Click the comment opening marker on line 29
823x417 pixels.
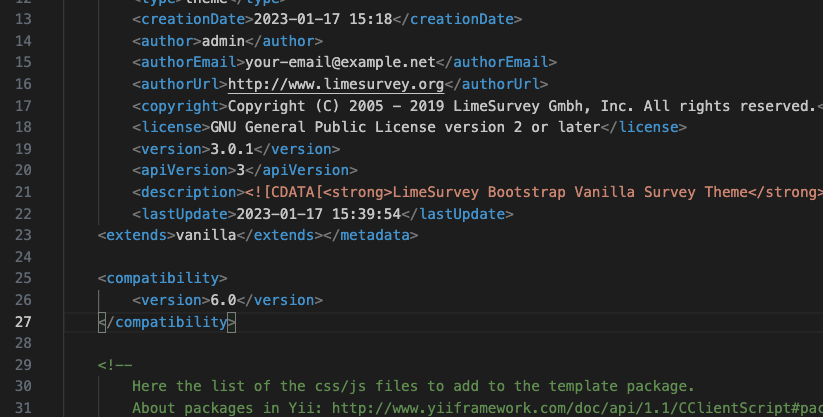(x=115, y=365)
